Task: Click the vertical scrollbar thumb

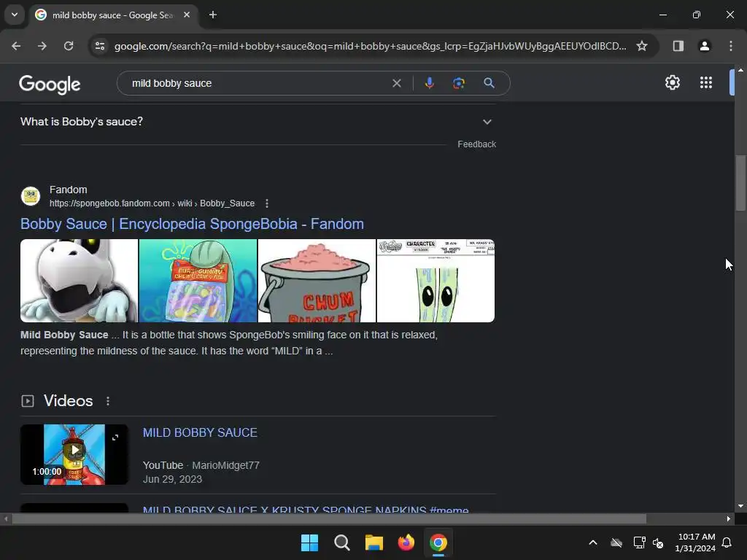Action: 740,182
